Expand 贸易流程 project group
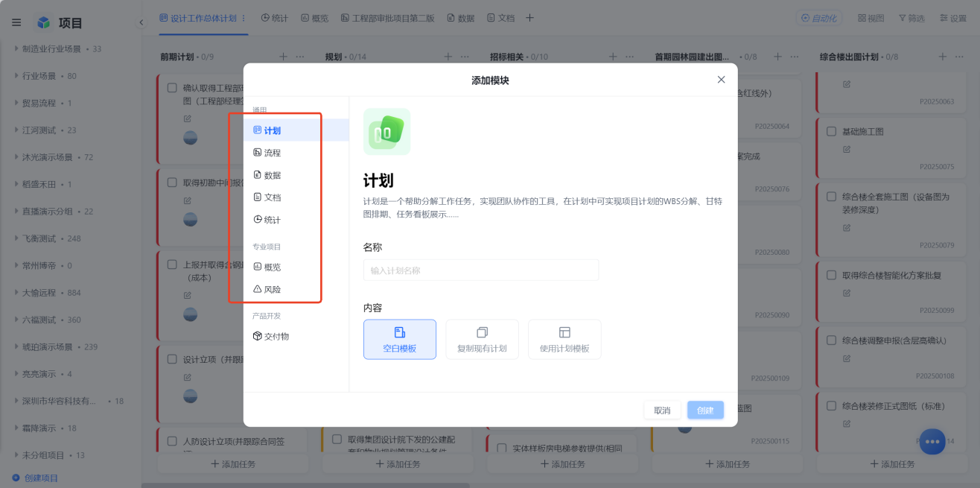This screenshot has width=980, height=488. tap(16, 103)
